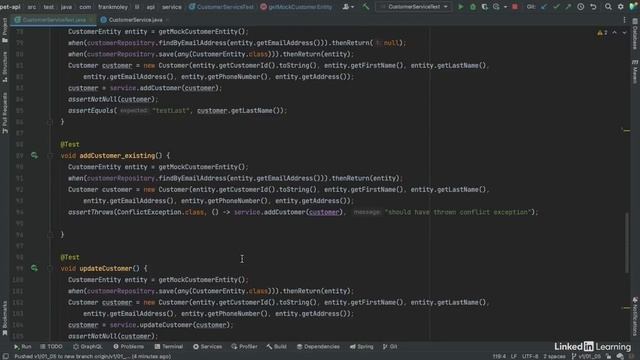Viewport: 640px width, 360px height.
Task: Open the Notifications tool window
Action: (635, 316)
